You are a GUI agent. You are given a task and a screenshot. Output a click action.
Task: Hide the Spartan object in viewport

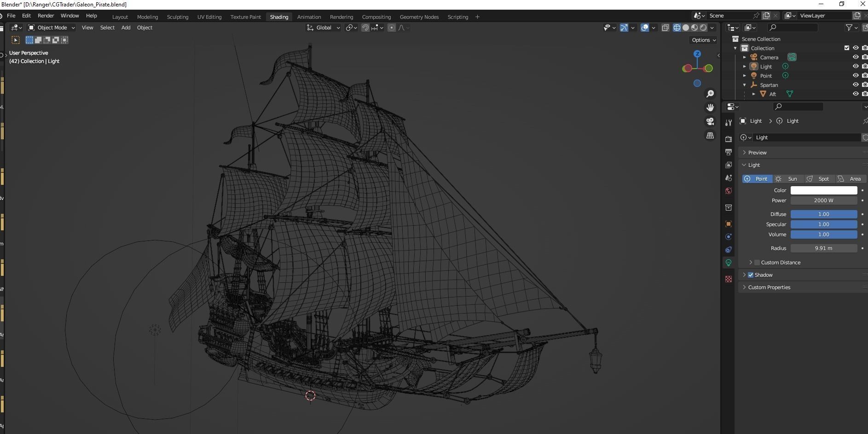(856, 85)
